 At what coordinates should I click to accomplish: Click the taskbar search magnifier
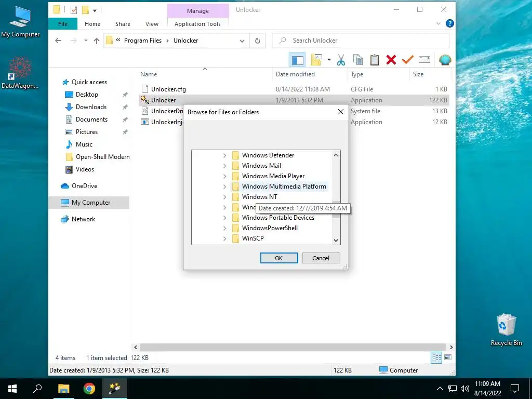[37, 389]
